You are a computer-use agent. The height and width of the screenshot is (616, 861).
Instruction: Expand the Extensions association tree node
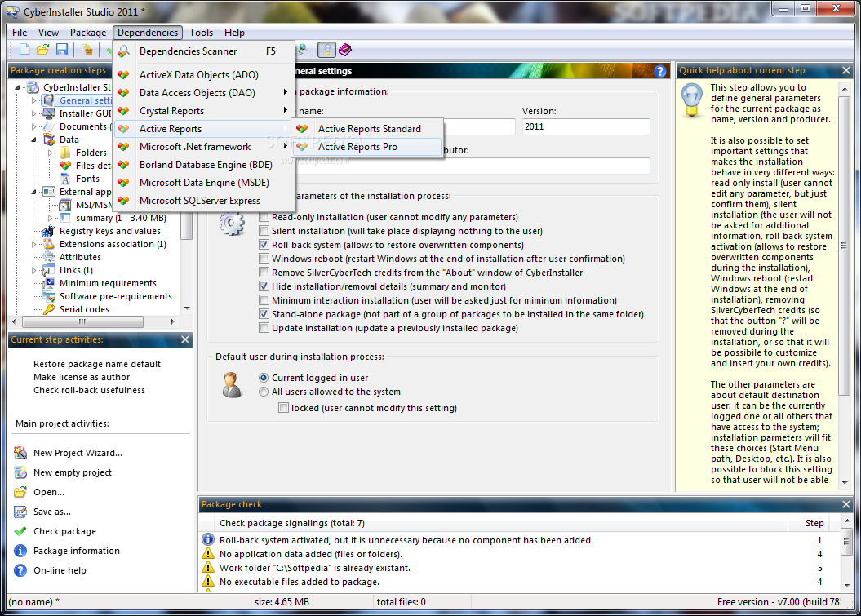tap(34, 244)
